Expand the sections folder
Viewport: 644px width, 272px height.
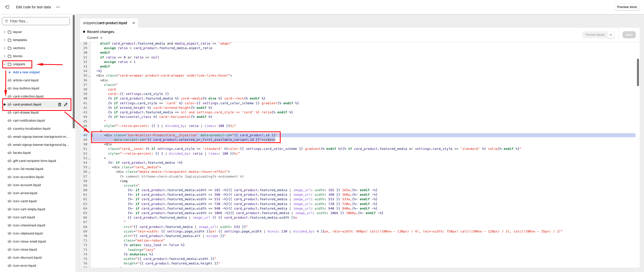[5, 48]
